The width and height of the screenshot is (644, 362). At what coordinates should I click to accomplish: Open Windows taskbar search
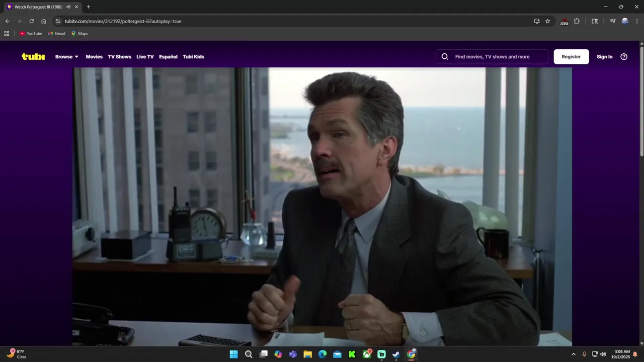coord(249,354)
